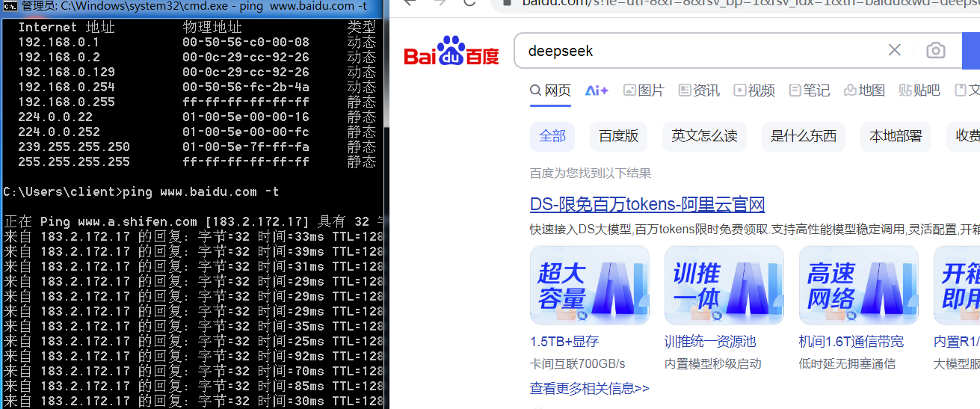The width and height of the screenshot is (980, 409).
Task: Click 192.168.0.1 in ARP table
Action: pos(58,42)
